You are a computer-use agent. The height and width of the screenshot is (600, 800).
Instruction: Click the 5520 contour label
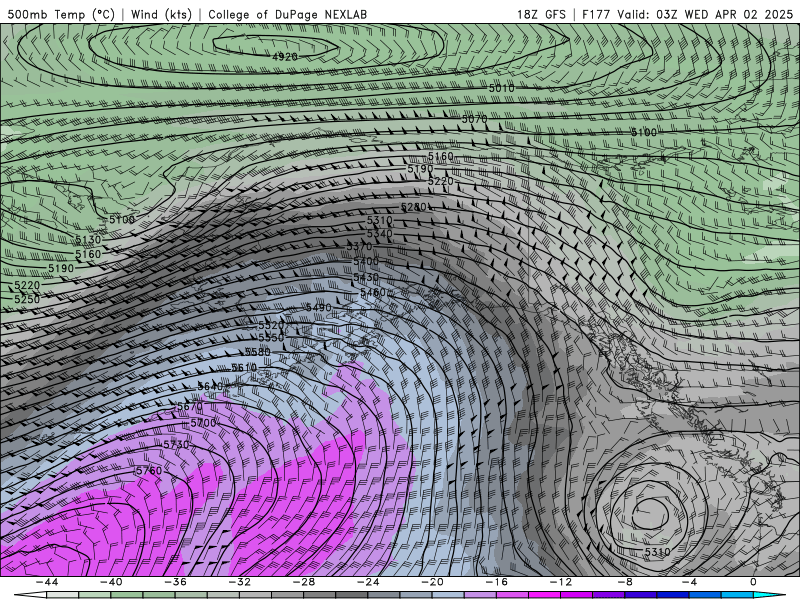coord(271,325)
